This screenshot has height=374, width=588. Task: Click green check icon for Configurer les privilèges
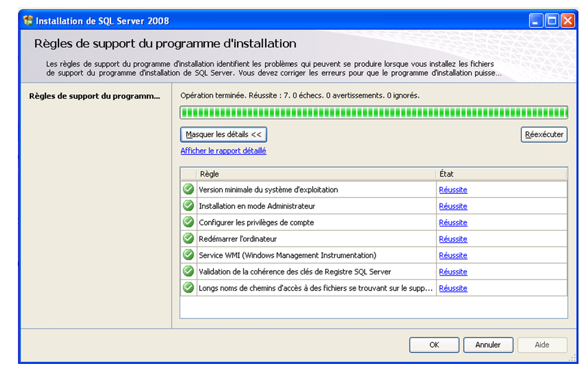(188, 222)
